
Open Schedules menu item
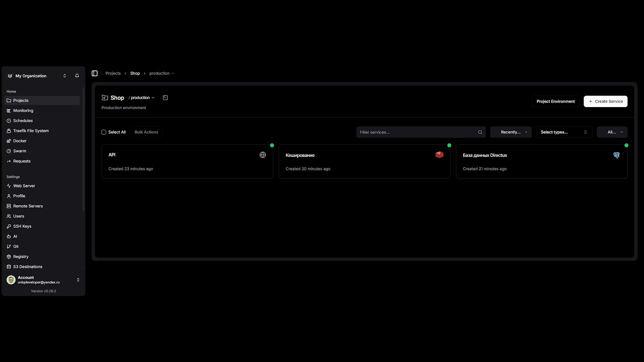[x=43, y=121]
